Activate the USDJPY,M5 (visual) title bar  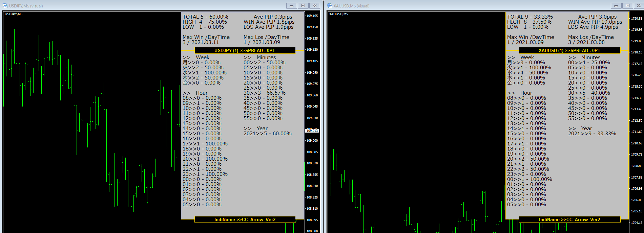pos(136,6)
